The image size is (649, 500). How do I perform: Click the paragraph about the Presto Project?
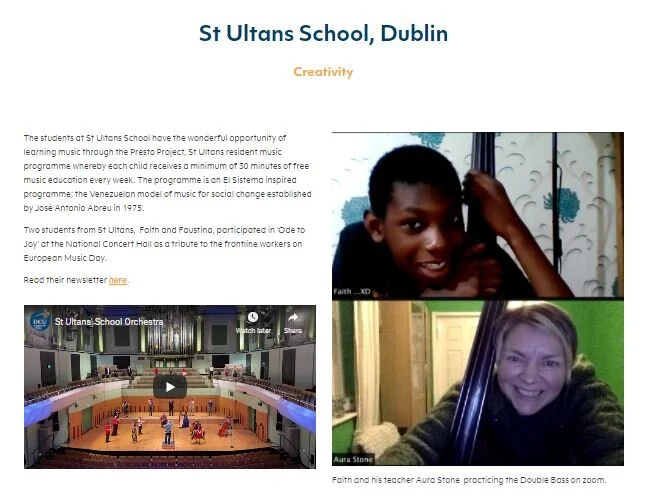[x=167, y=173]
